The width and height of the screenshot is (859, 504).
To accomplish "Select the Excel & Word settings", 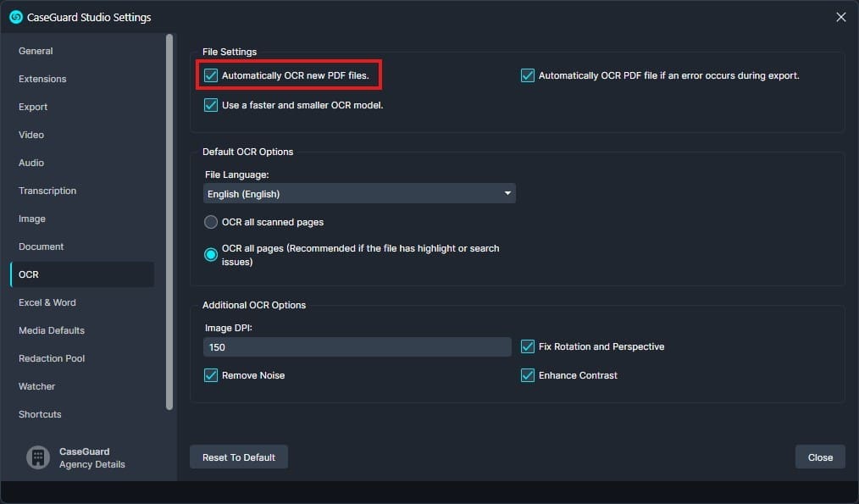I will [47, 302].
